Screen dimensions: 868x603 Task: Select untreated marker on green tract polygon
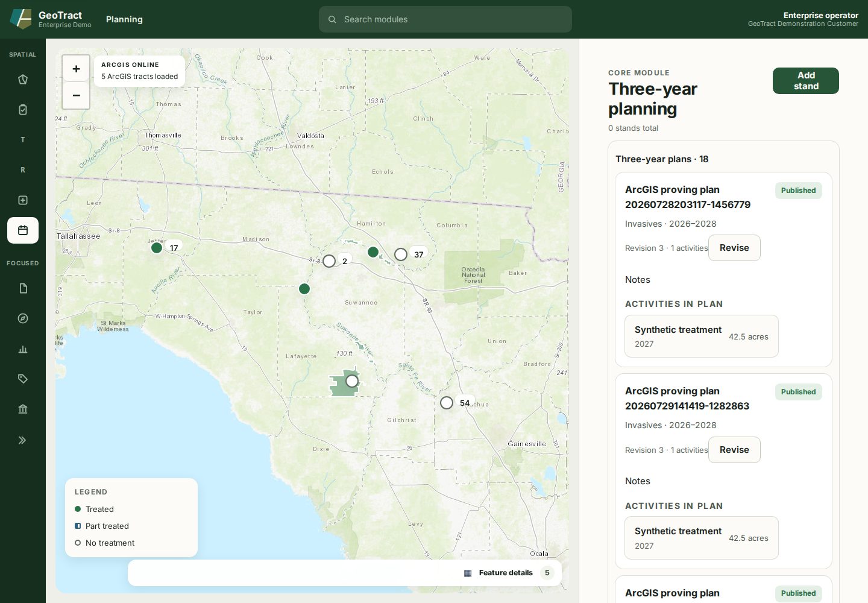click(352, 381)
